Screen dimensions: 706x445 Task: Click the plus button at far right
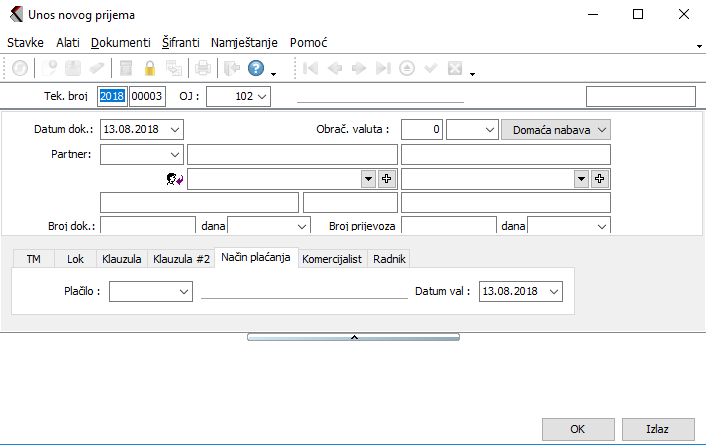[x=600, y=178]
